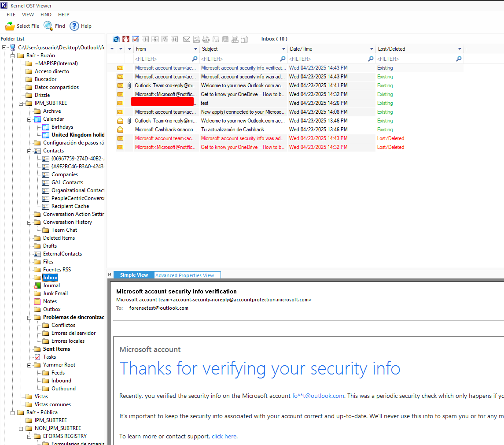Image resolution: width=504 pixels, height=445 pixels.
Task: Select 'Tu actualización de Cashback' email
Action: 285,130
